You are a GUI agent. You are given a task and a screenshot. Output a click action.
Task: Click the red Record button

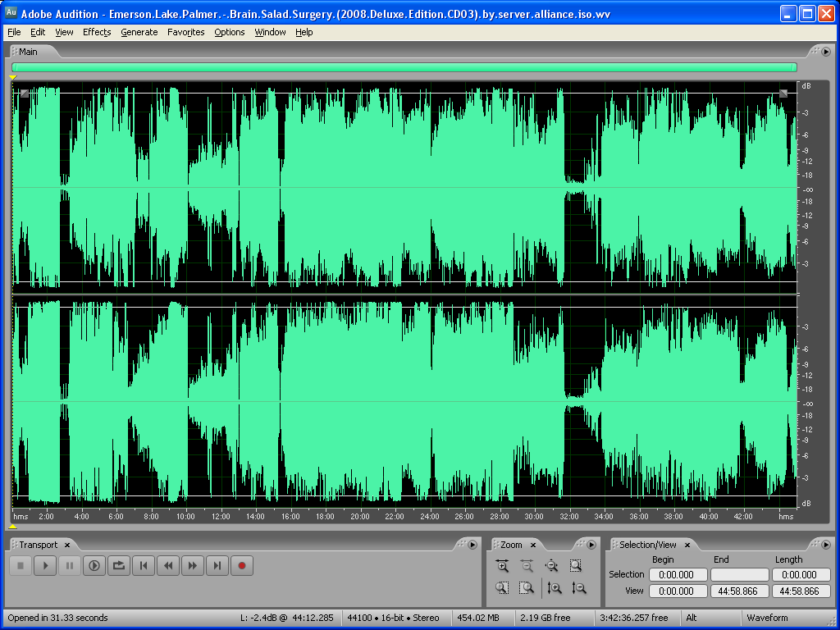pos(242,566)
